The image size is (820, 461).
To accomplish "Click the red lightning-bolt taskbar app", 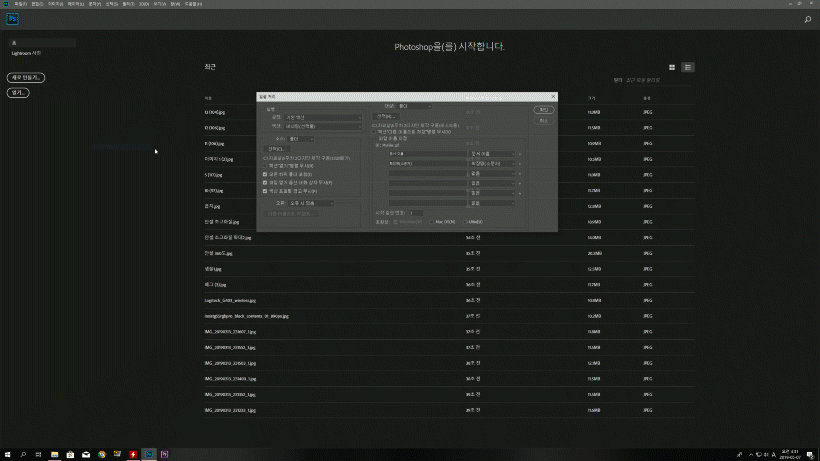I will [133, 454].
